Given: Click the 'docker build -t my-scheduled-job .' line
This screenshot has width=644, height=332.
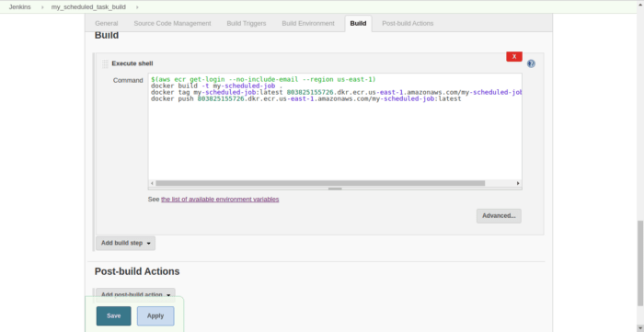Looking at the screenshot, I should pyautogui.click(x=216, y=86).
